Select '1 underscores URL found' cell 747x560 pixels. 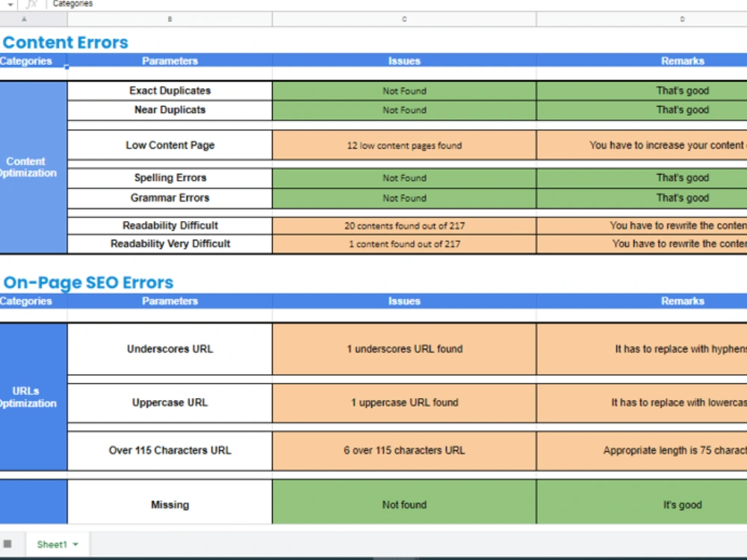pos(404,349)
